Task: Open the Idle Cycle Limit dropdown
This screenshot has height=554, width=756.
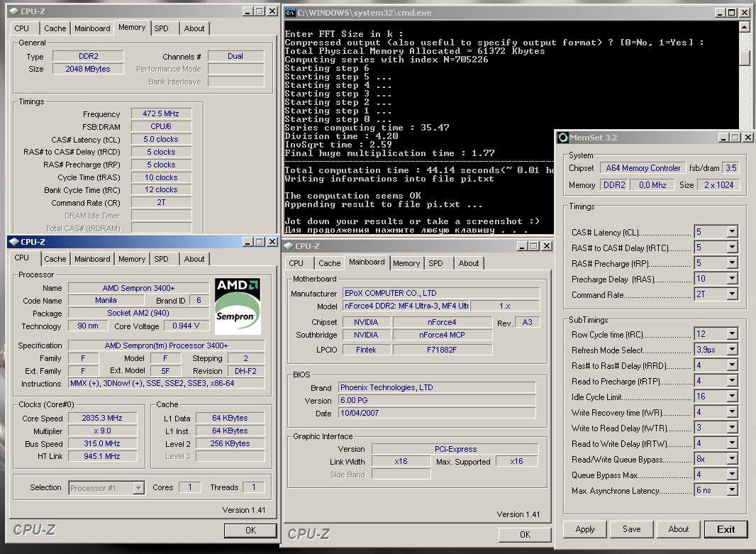Action: (x=732, y=397)
